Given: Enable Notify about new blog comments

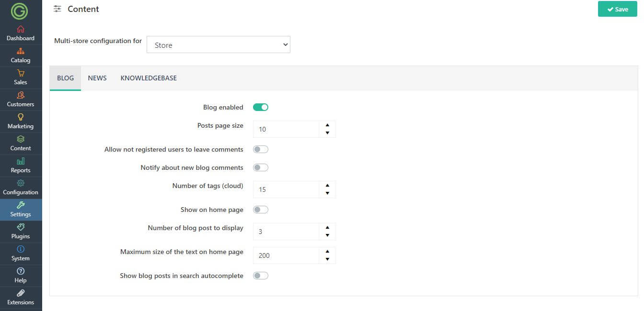Looking at the screenshot, I should click(261, 167).
